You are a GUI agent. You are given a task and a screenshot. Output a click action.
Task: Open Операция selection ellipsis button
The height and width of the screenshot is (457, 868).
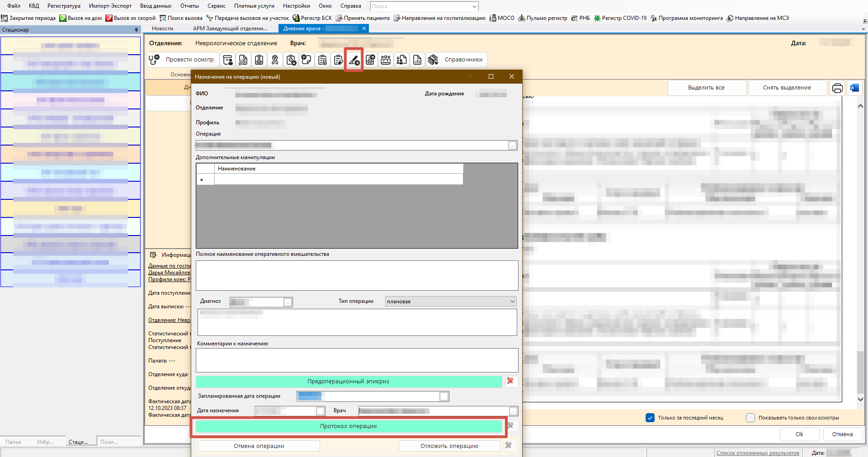pyautogui.click(x=512, y=146)
